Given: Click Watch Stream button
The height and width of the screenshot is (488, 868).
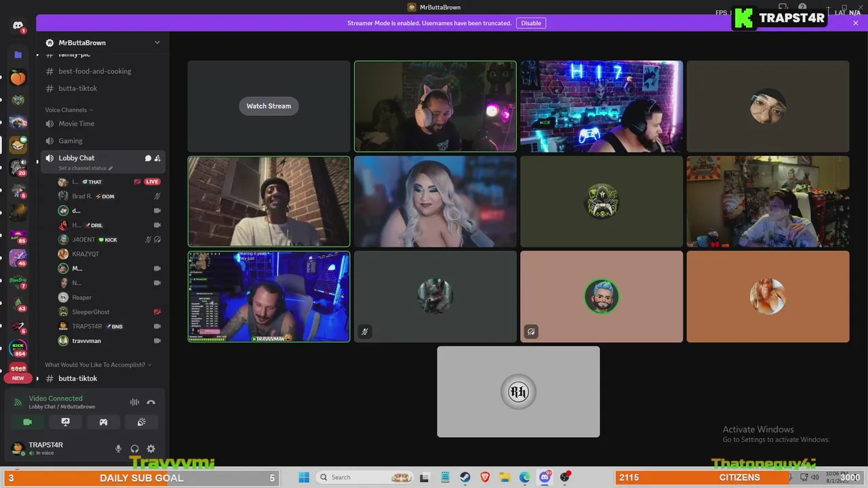Looking at the screenshot, I should pos(269,106).
